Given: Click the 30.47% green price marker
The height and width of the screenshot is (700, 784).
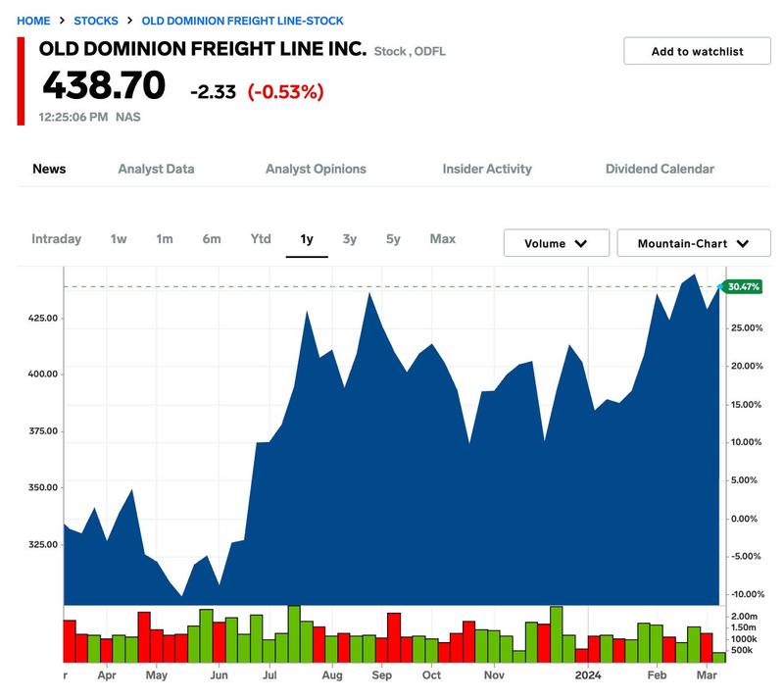Looking at the screenshot, I should pyautogui.click(x=743, y=286).
